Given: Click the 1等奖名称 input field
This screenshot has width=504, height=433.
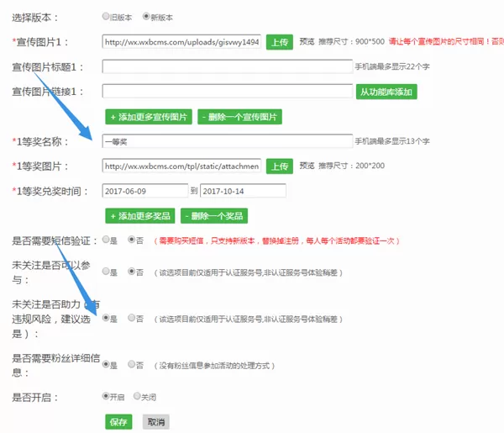Looking at the screenshot, I should point(228,141).
